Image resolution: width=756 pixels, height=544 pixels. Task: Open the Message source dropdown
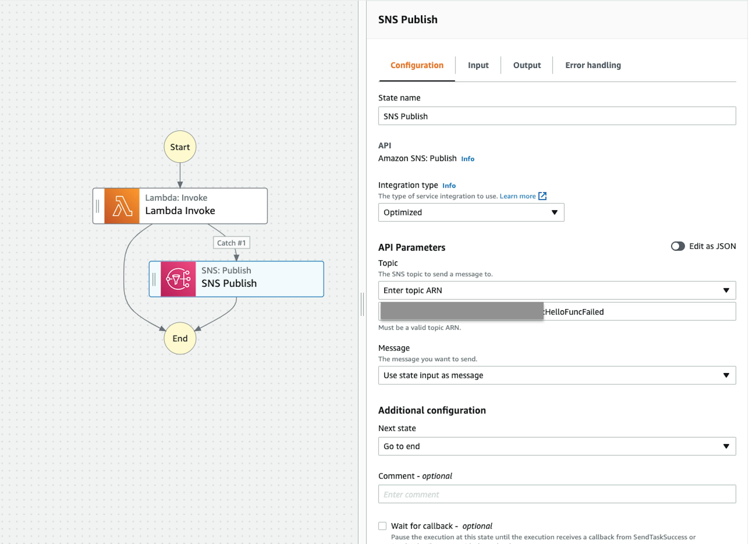click(x=557, y=375)
